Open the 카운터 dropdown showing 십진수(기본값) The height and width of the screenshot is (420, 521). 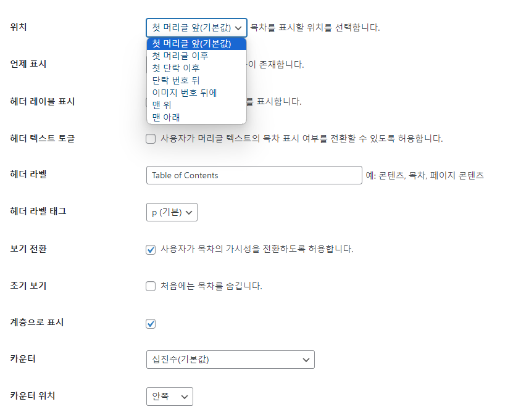[230, 360]
